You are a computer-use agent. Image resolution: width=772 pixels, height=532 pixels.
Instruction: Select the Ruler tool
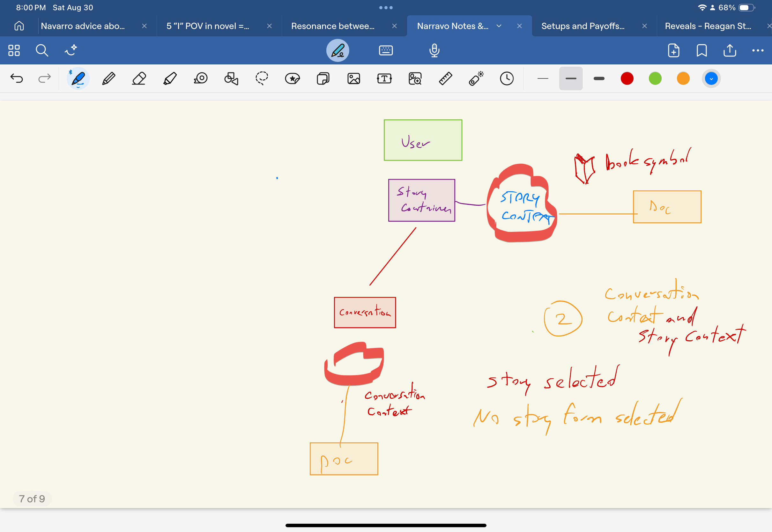click(x=445, y=79)
